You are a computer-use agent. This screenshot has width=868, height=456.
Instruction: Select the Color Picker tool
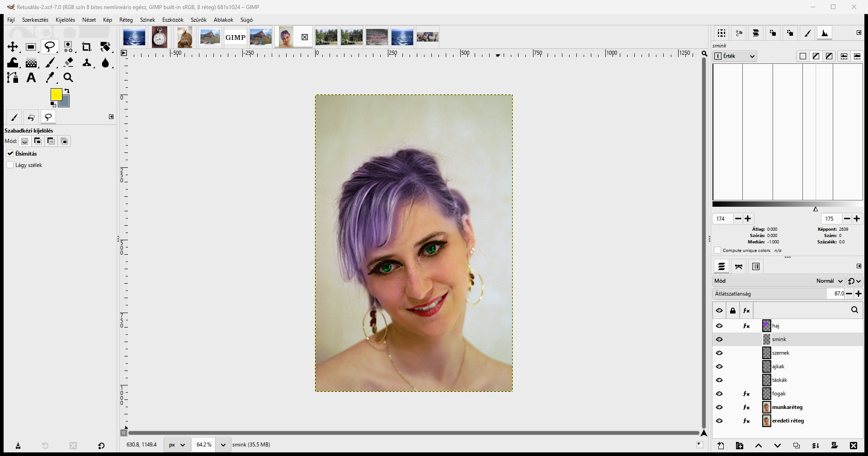pos(50,78)
